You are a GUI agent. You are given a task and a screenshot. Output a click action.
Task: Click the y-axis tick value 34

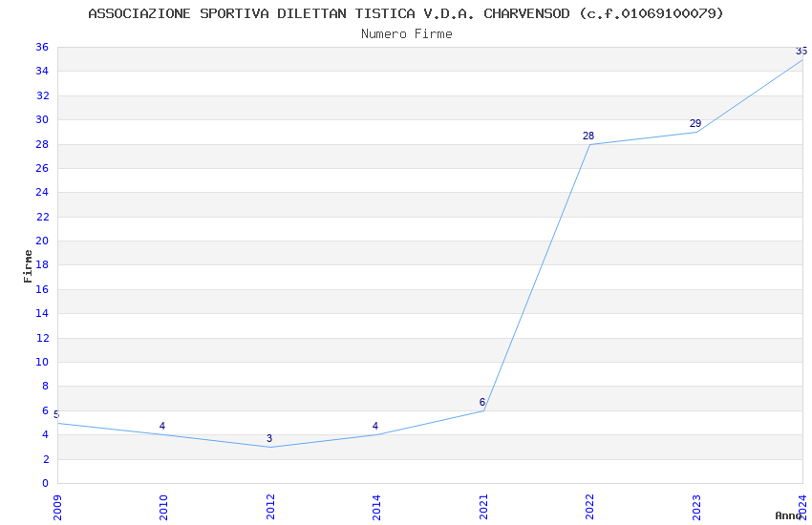point(42,71)
